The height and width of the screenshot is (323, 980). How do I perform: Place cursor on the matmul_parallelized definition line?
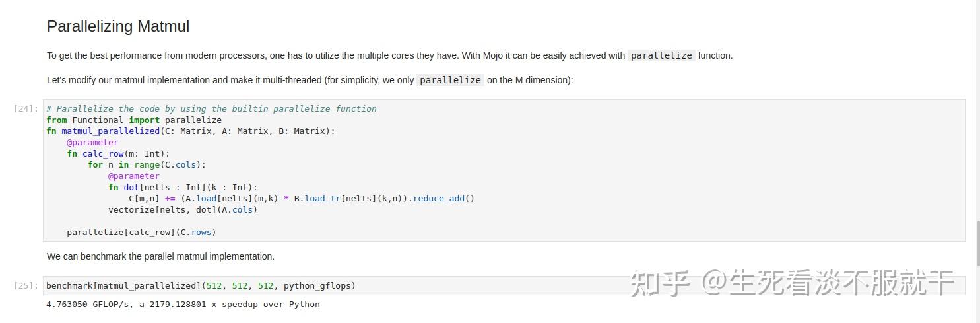(x=191, y=131)
